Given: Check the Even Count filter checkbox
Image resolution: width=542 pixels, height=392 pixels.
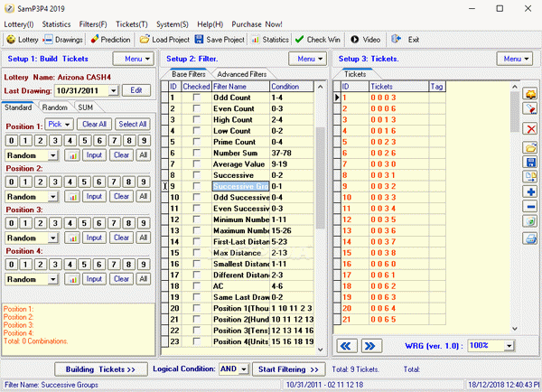Looking at the screenshot, I should click(197, 108).
